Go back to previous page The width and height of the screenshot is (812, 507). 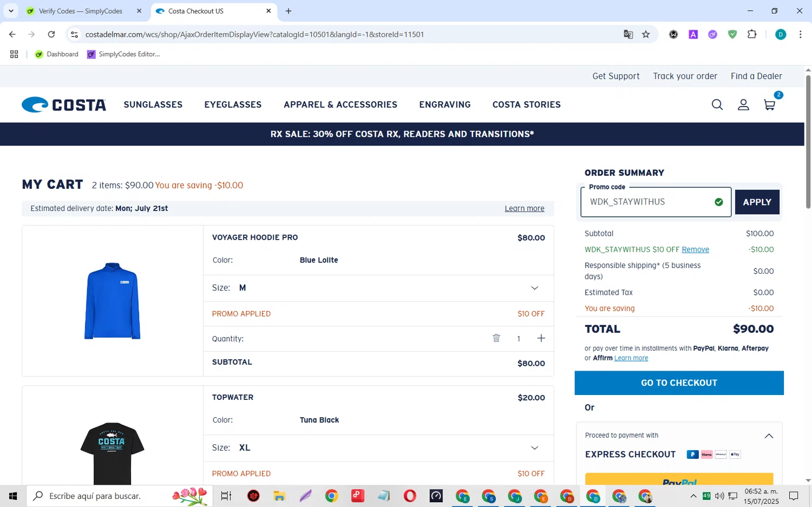pos(12,34)
